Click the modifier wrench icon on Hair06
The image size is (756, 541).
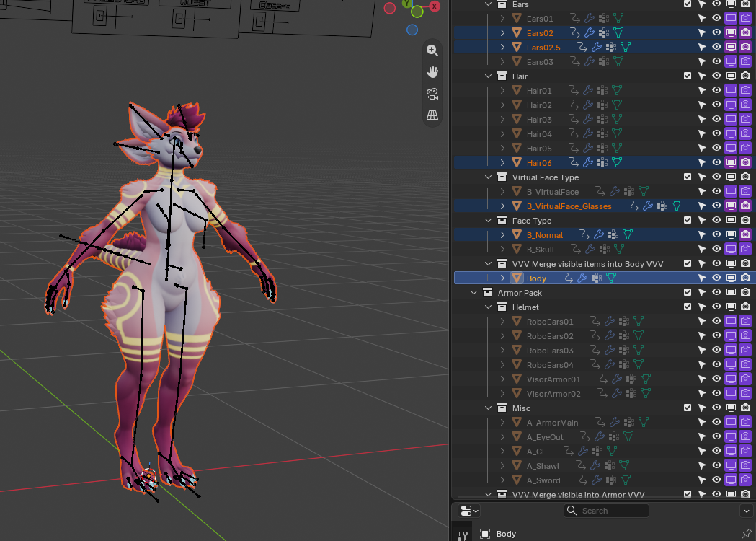588,162
